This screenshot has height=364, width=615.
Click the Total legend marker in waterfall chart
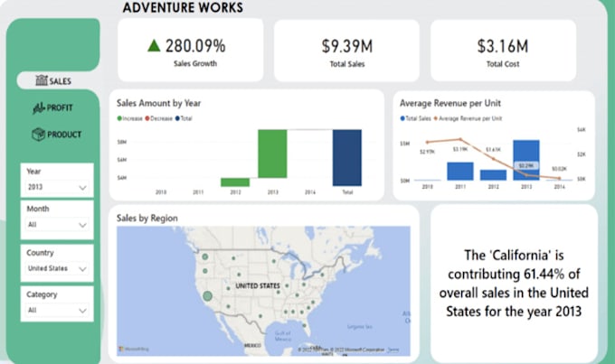tap(177, 118)
